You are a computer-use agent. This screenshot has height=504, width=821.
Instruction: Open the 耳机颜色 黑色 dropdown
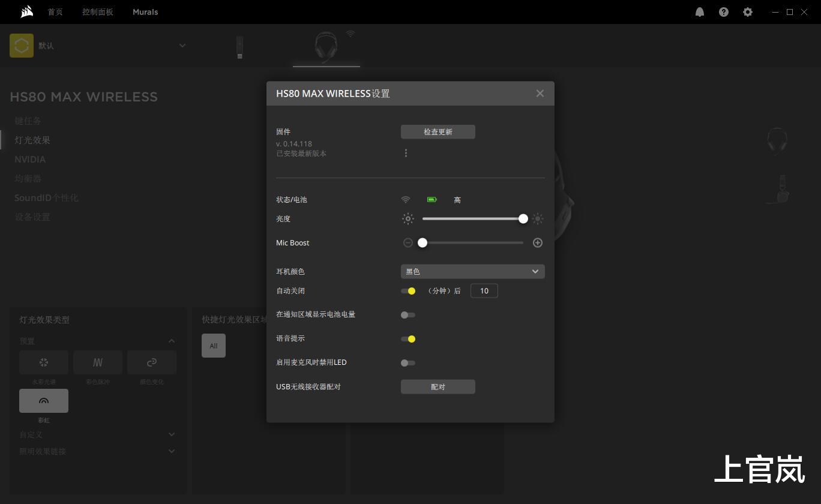[473, 272]
